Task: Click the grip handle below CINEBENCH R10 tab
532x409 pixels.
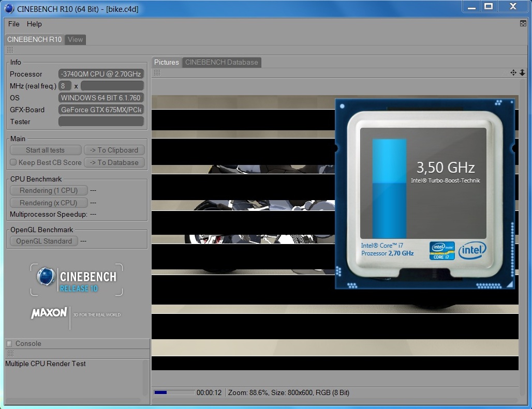Action: [10, 50]
